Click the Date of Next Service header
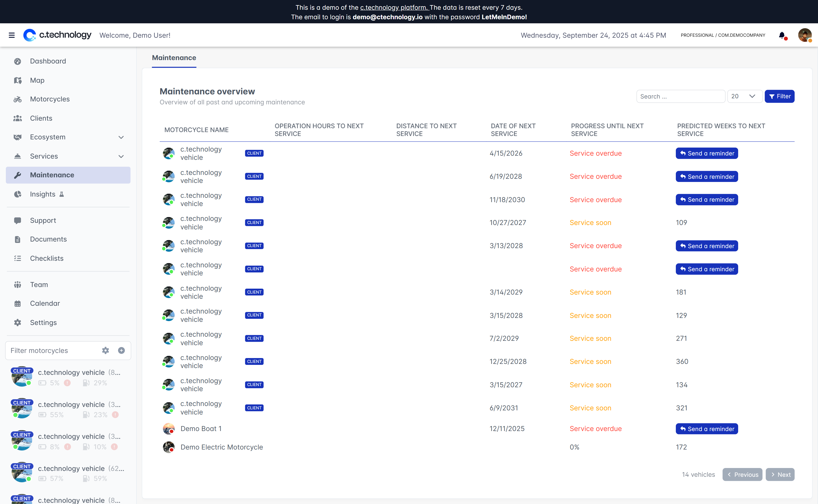 513,130
